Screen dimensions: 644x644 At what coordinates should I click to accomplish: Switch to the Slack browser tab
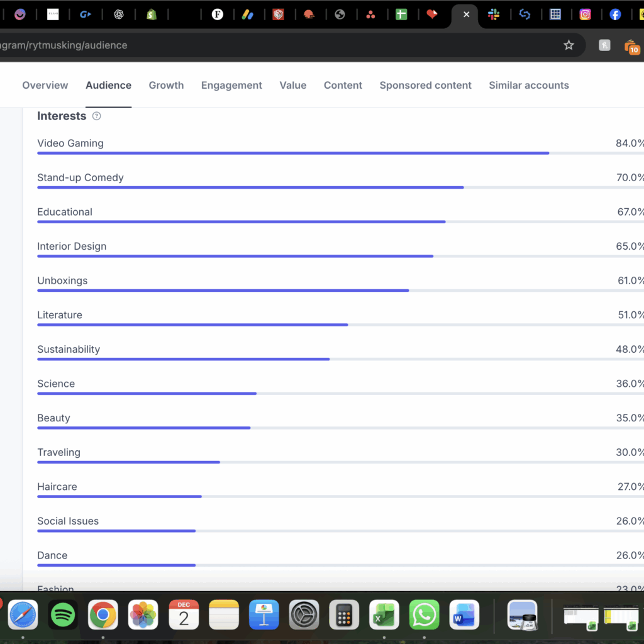pos(494,14)
